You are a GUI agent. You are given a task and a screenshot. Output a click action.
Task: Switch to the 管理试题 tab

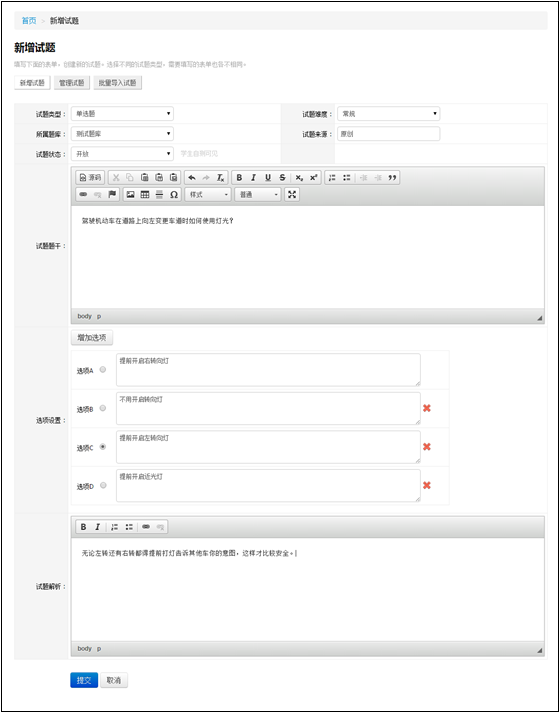pyautogui.click(x=72, y=83)
